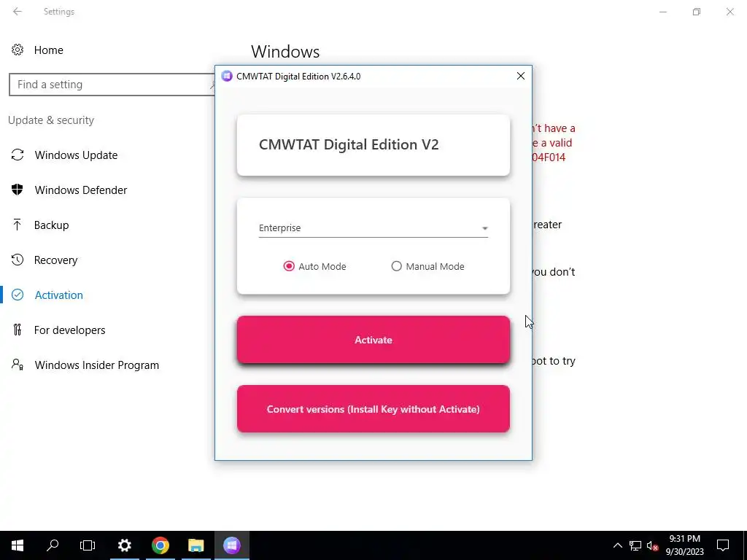Click Convert versions (Install Key without Activate)
The width and height of the screenshot is (747, 560).
pos(373,409)
